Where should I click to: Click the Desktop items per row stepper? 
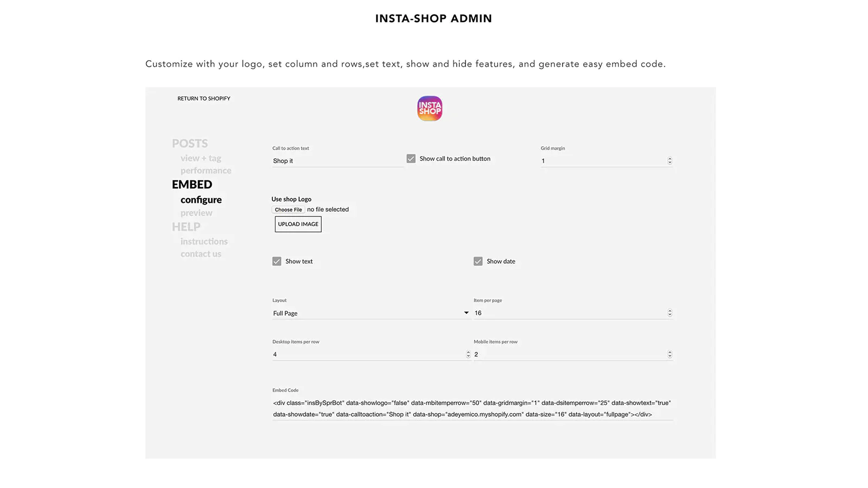[x=468, y=354]
